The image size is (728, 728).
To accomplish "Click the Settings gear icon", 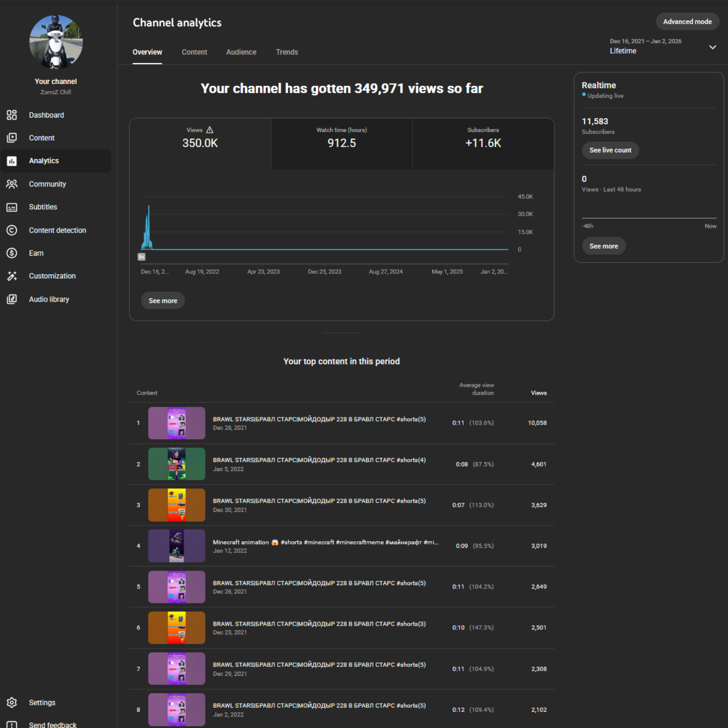I will tap(12, 703).
